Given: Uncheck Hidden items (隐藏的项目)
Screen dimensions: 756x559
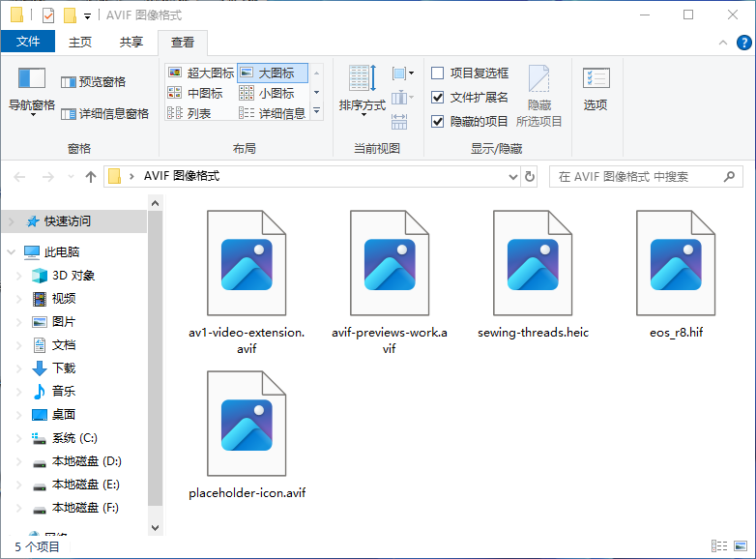Looking at the screenshot, I should point(470,122).
